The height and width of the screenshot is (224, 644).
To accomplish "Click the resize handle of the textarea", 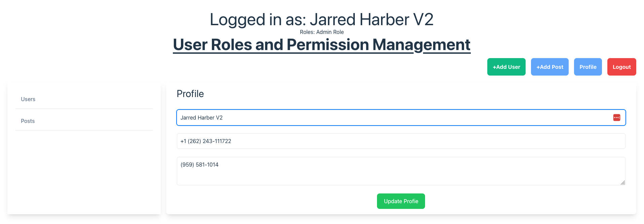I will [622, 182].
